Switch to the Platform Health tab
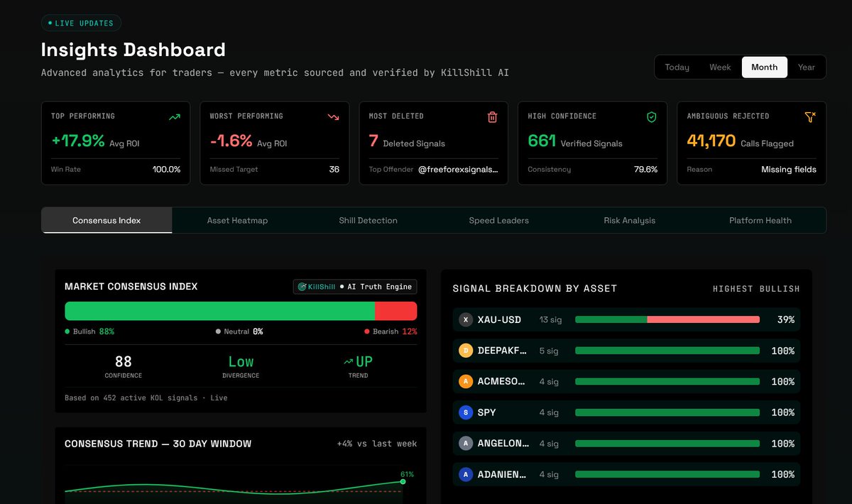Screen dimensions: 852x504 coord(760,220)
